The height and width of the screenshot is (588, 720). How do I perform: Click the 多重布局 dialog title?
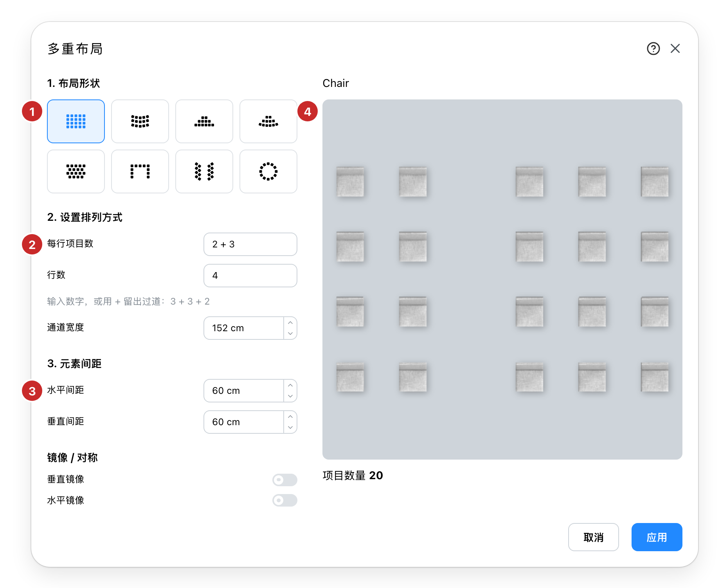click(x=75, y=49)
